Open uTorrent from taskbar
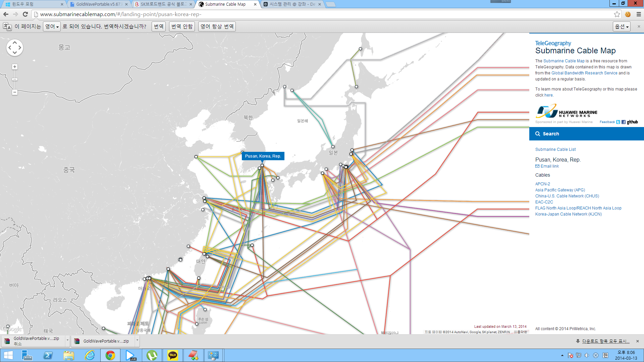 (152, 355)
